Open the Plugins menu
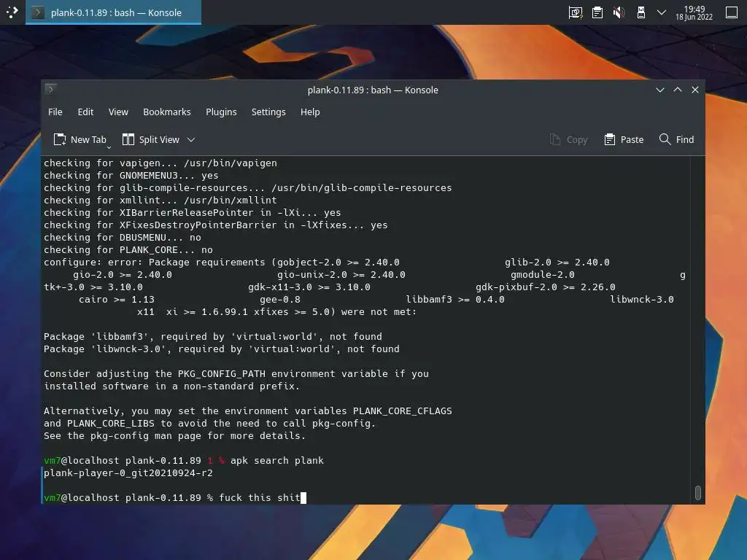The width and height of the screenshot is (747, 560). coord(221,112)
